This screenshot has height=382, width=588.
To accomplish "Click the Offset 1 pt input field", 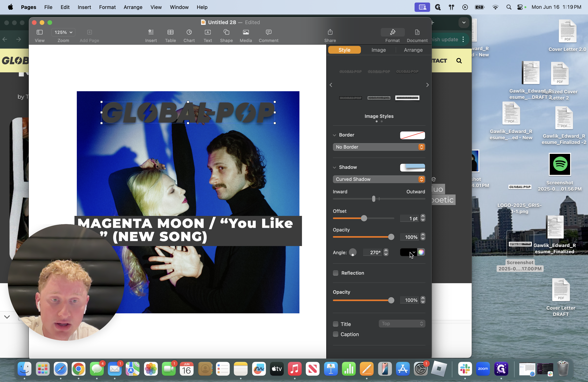I will [409, 218].
